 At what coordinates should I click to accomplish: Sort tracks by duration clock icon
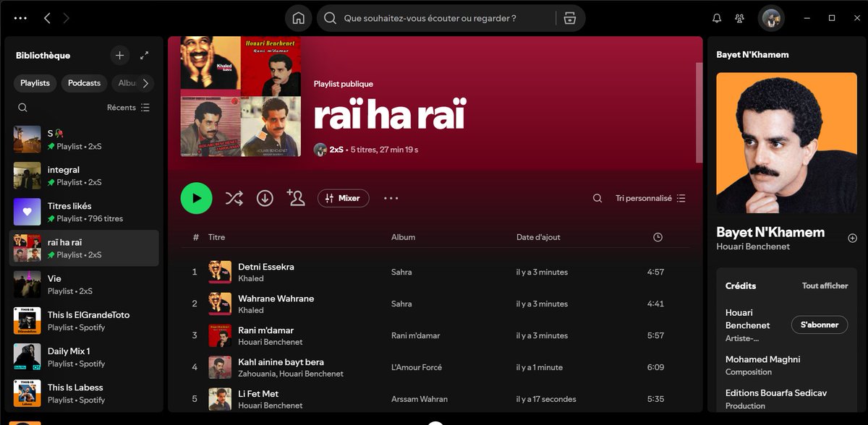point(658,237)
